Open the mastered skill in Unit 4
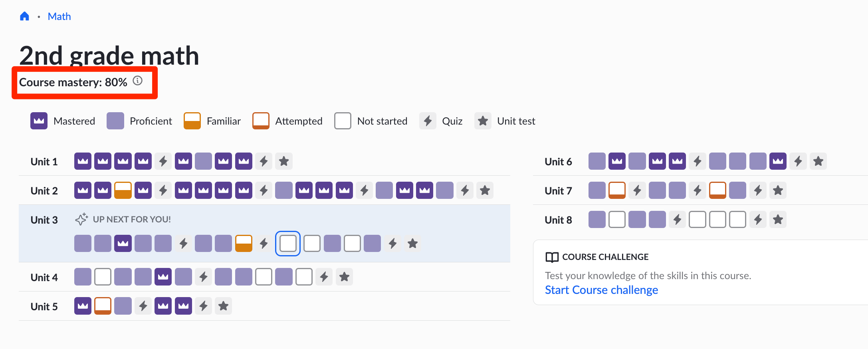The width and height of the screenshot is (868, 349). click(x=163, y=277)
